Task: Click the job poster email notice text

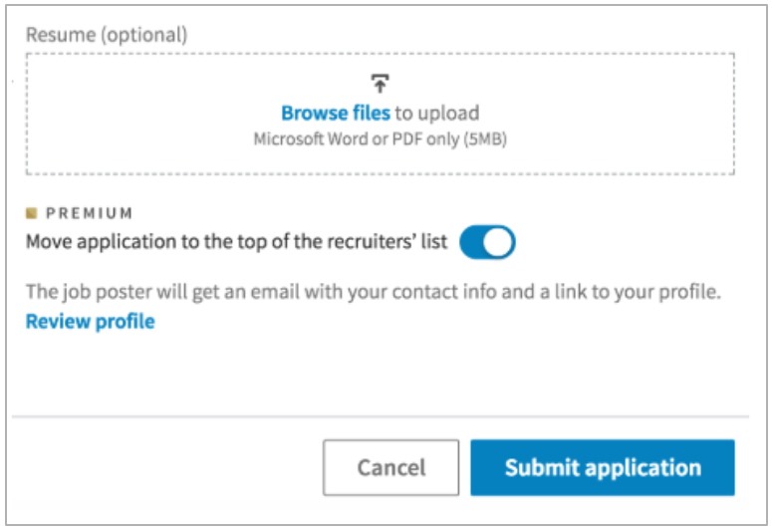Action: click(374, 292)
